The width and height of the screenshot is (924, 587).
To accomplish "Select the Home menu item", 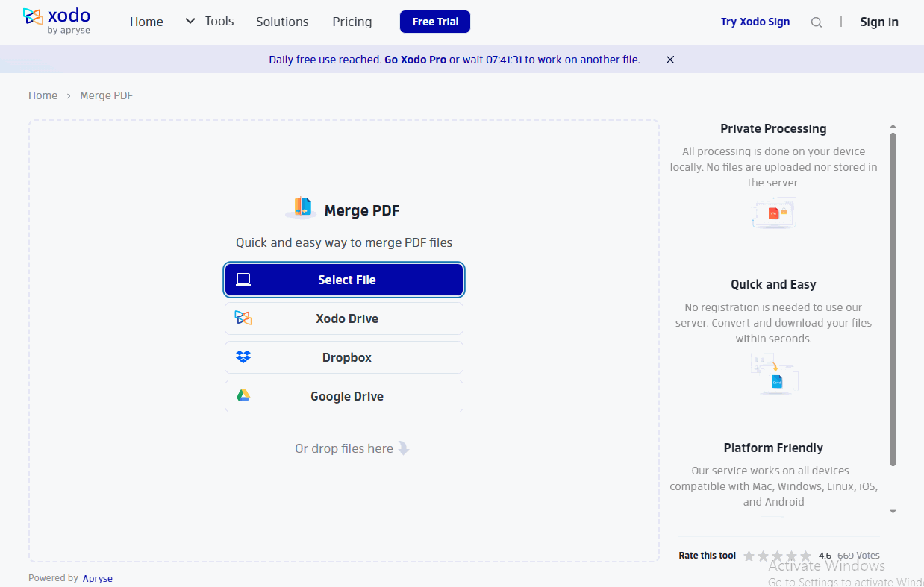I will click(x=146, y=22).
